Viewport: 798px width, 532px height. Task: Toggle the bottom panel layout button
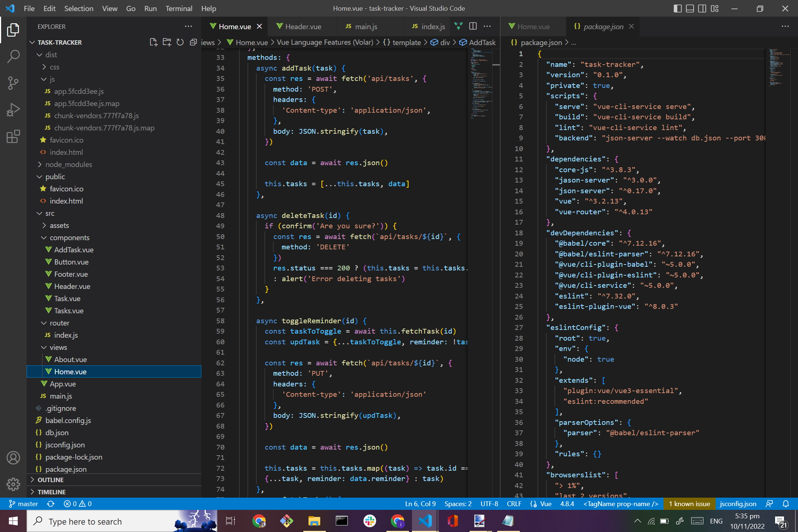(690, 8)
